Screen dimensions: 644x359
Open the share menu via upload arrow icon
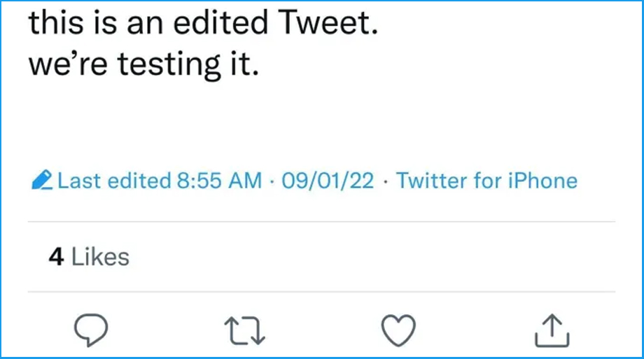pyautogui.click(x=552, y=329)
